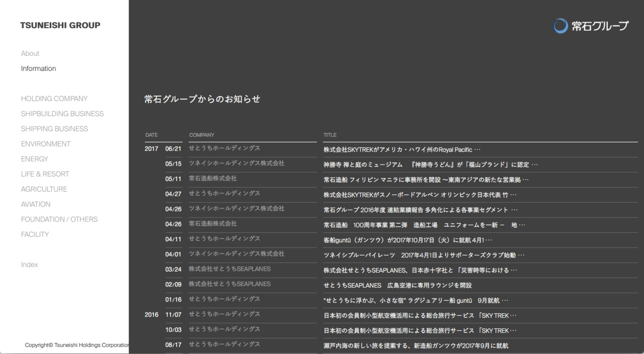This screenshot has height=354, width=644.
Task: Select Information in the sidebar
Action: tap(38, 68)
